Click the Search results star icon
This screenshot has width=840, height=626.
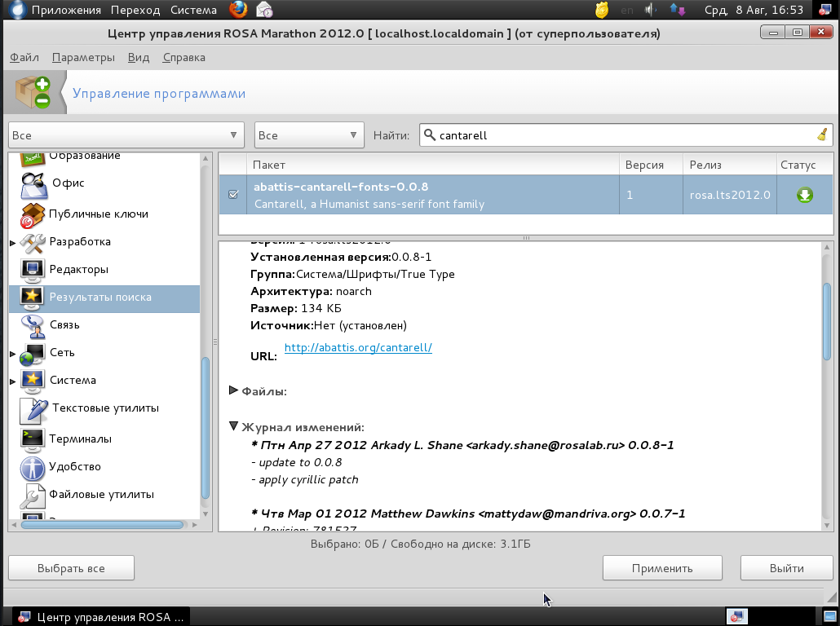point(32,298)
